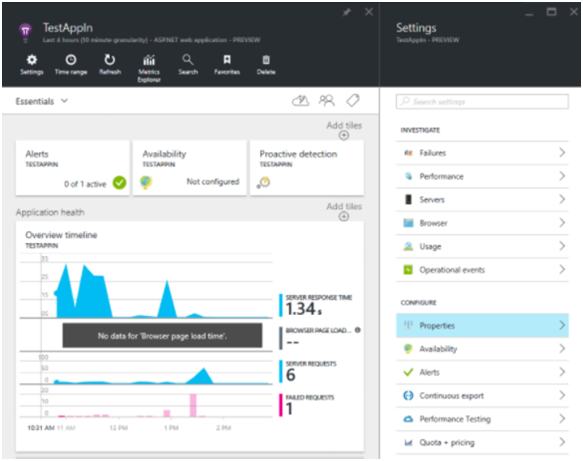
Task: Select Properties under Configure
Action: pyautogui.click(x=482, y=326)
